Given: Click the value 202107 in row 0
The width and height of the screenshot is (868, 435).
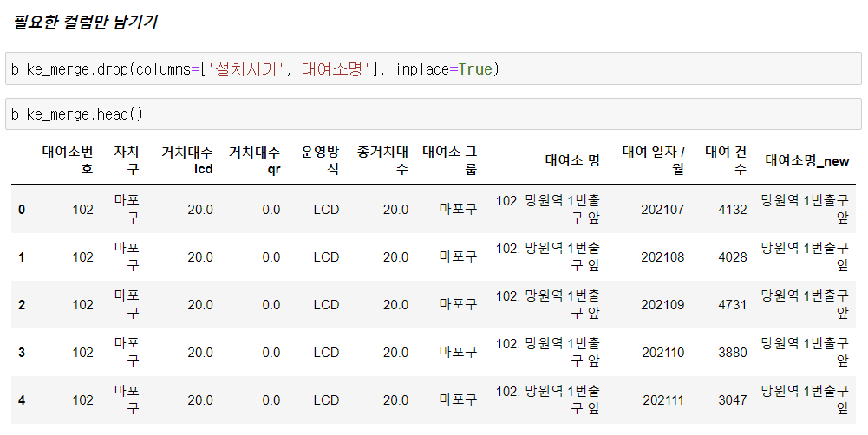Looking at the screenshot, I should click(662, 209).
